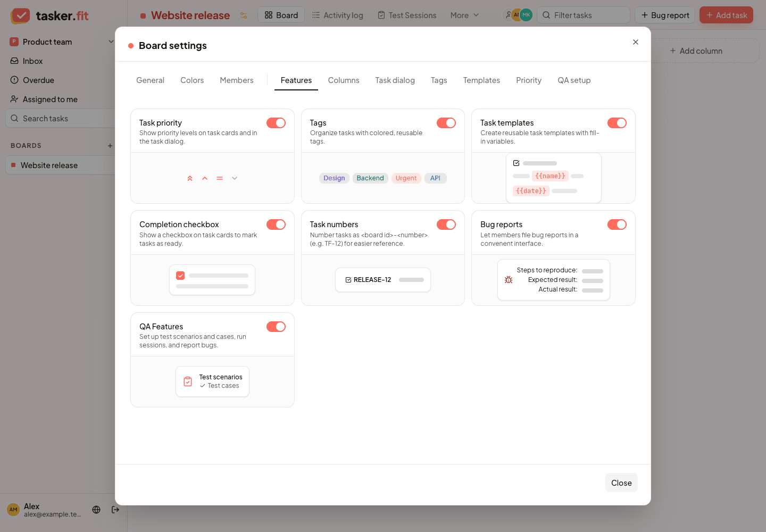Switch to the Task dialog tab
Screen dimensions: 766x532
coord(395,80)
